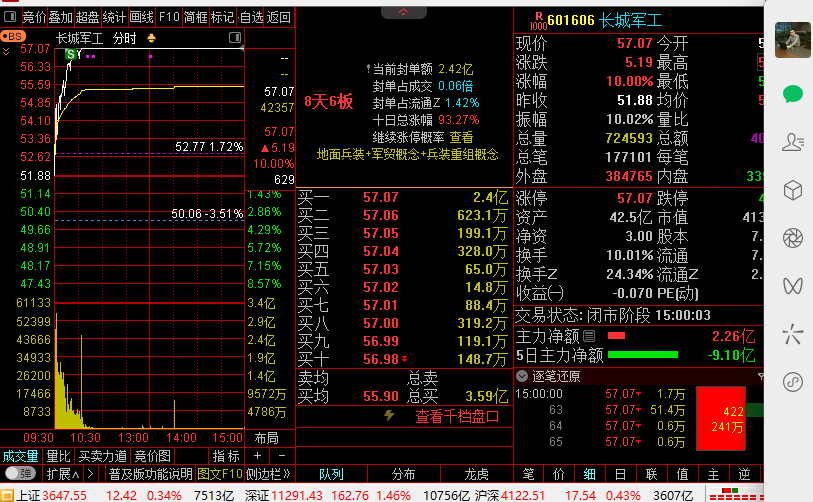Open the dropdown triangle right of 逐笔还原

760,376
